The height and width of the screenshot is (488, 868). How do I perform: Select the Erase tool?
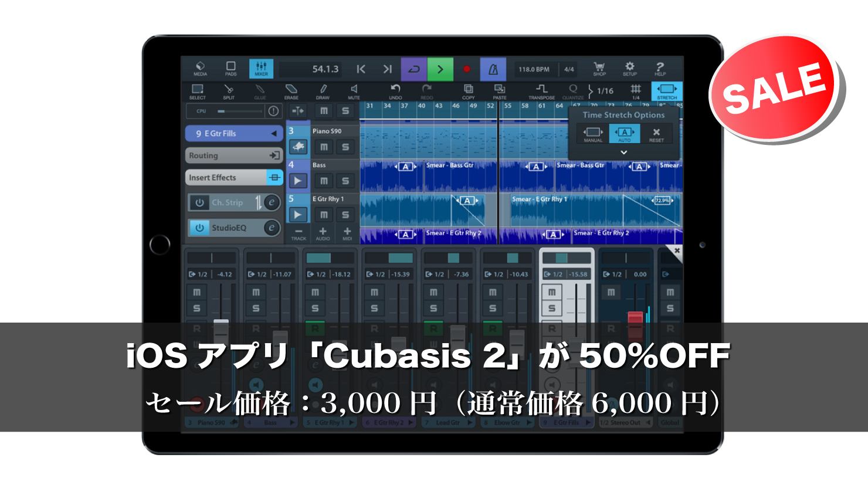click(291, 91)
